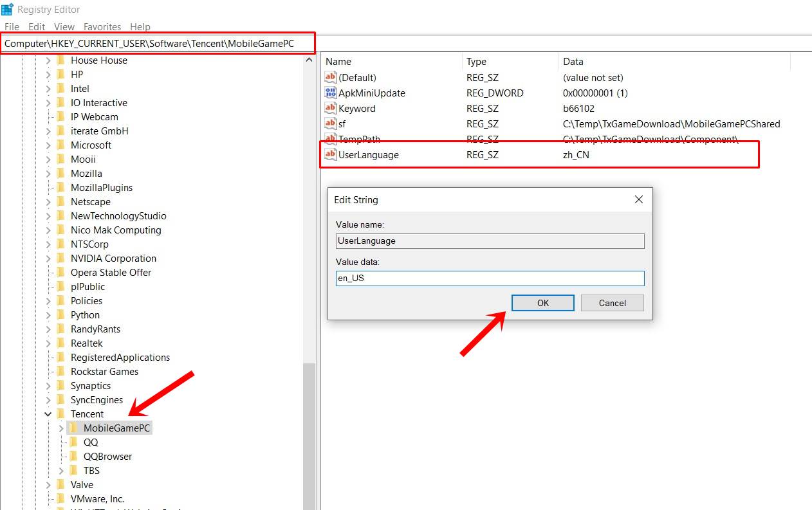Select the RegisteredApplications key
Image resolution: width=812 pixels, height=510 pixels.
click(x=120, y=357)
